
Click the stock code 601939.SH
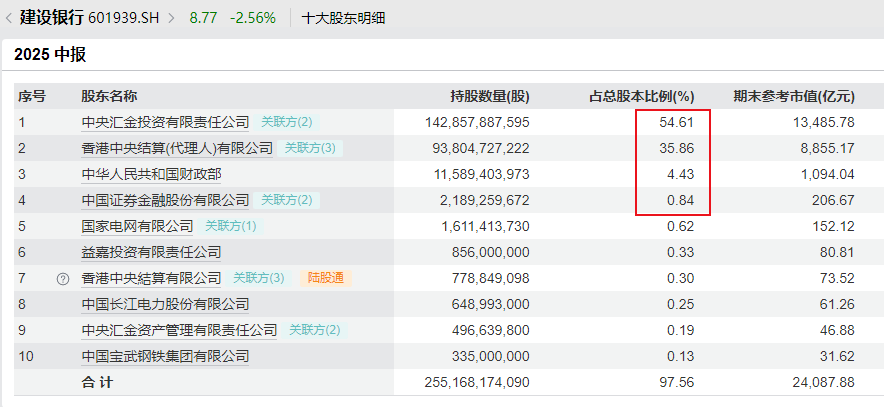124,18
